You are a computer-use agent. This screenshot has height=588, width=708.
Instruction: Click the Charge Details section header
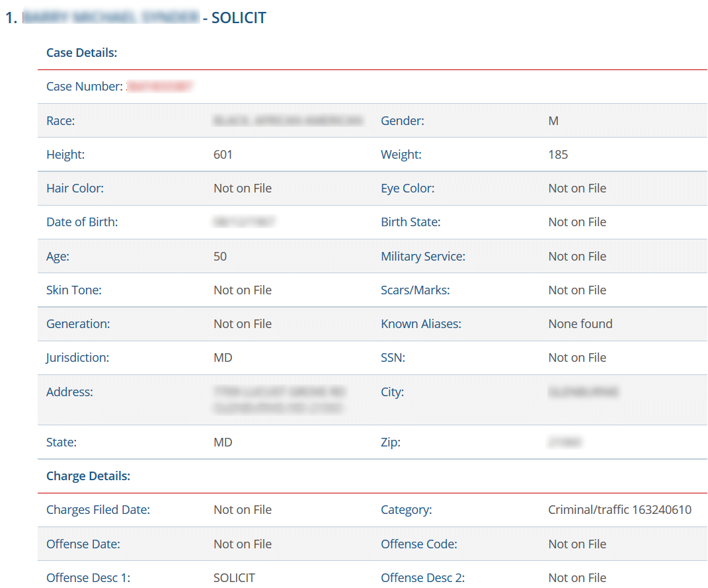(88, 476)
